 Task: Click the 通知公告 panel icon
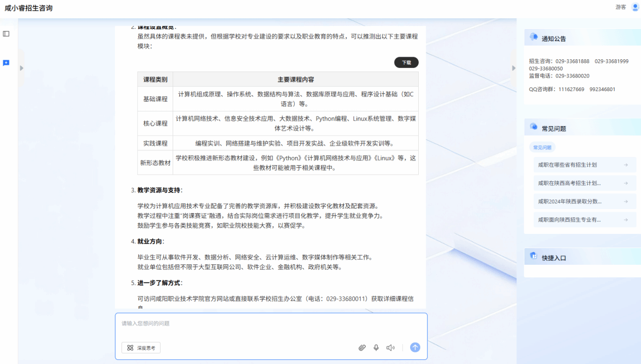534,37
